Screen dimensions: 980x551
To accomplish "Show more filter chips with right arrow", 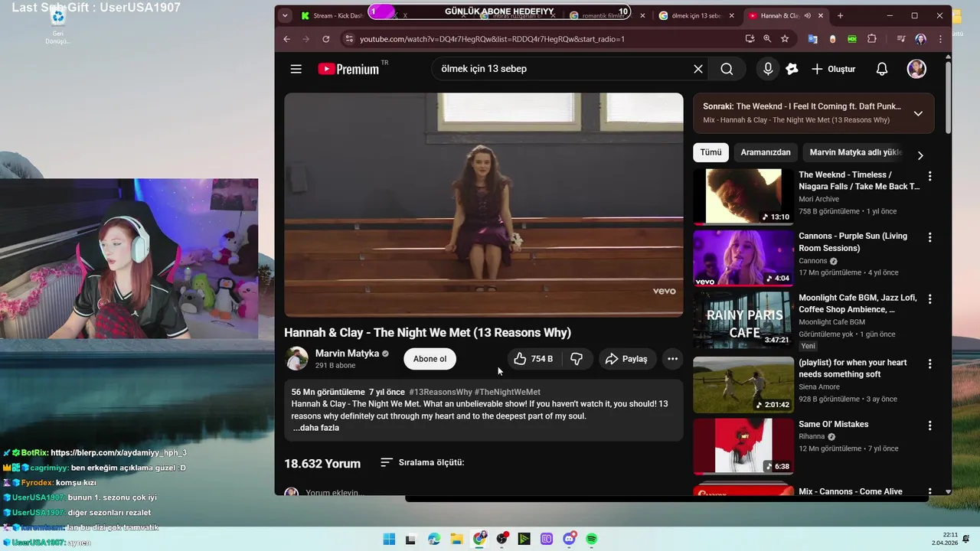I will pos(920,155).
